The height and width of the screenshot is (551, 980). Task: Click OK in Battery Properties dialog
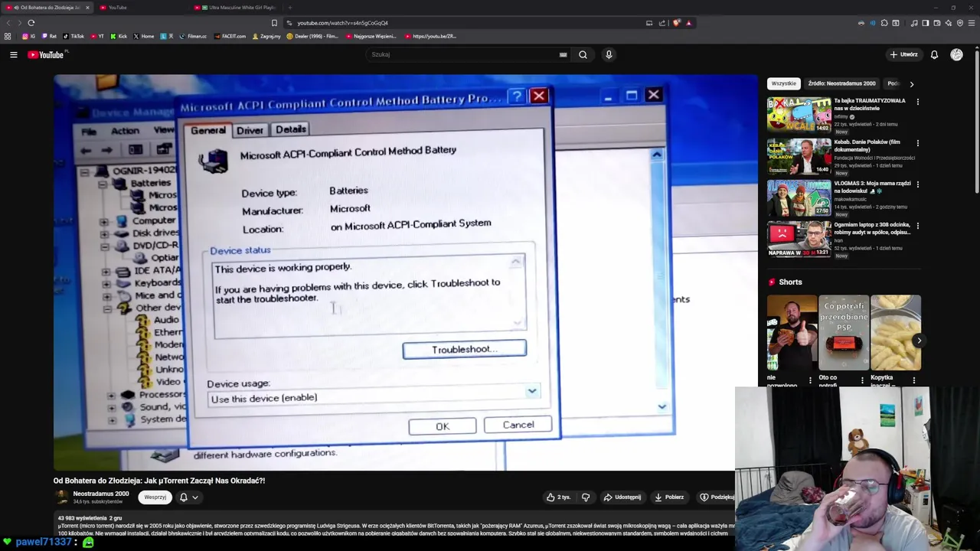pos(443,426)
